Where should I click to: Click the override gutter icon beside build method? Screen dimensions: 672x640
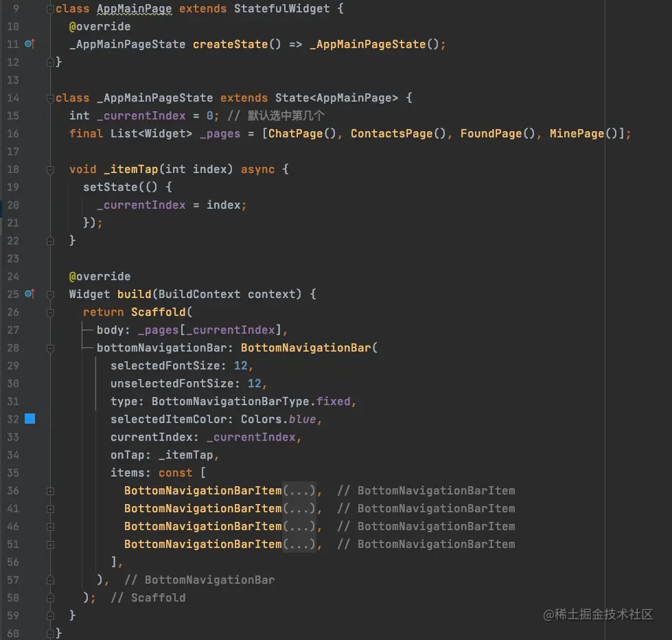(x=30, y=294)
